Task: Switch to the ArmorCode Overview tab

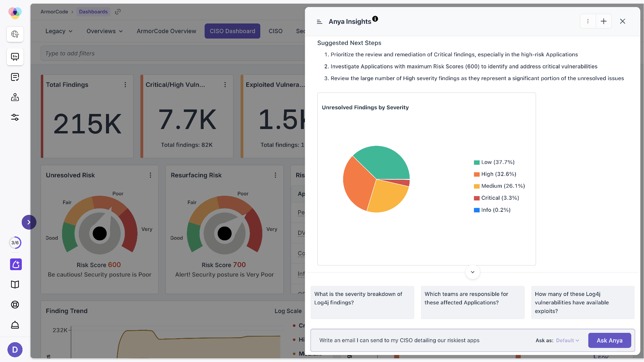Action: click(166, 31)
